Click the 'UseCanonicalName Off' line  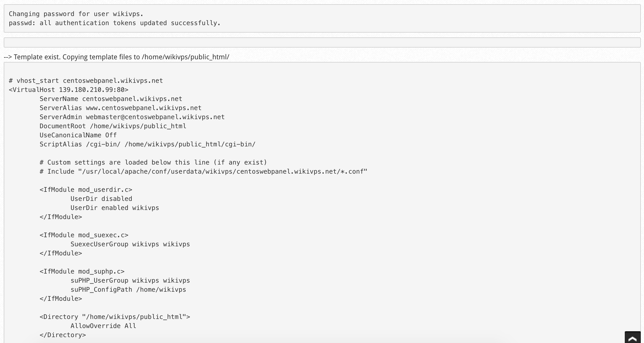pyautogui.click(x=78, y=135)
